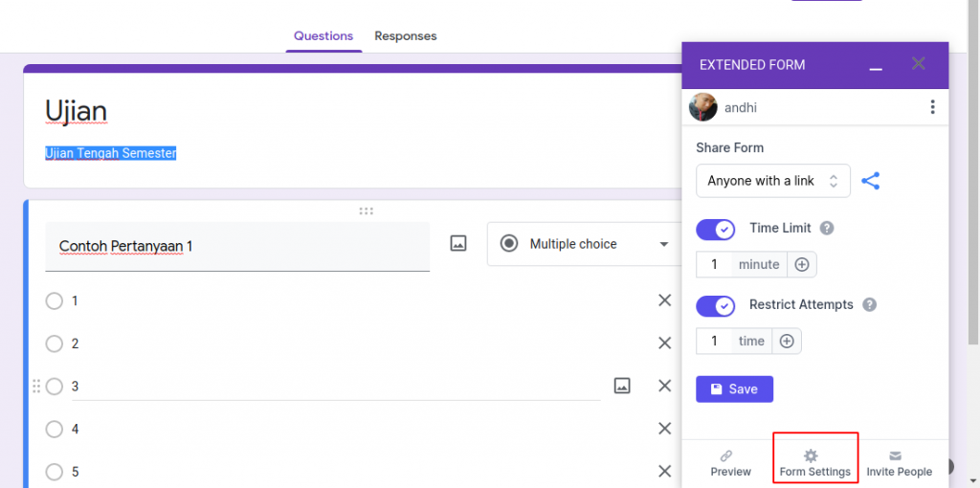The width and height of the screenshot is (980, 488).
Task: Add image to option 3
Action: pos(622,386)
